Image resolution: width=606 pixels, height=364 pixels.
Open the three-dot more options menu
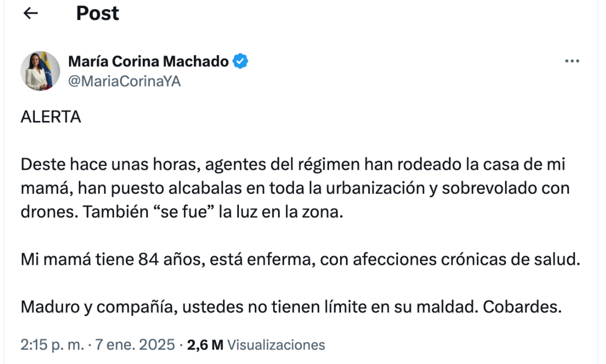pos(572,61)
